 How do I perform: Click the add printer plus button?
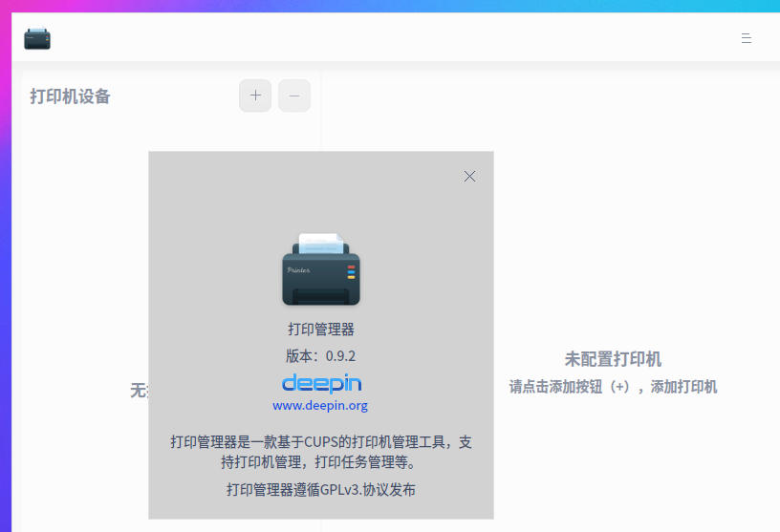[255, 96]
